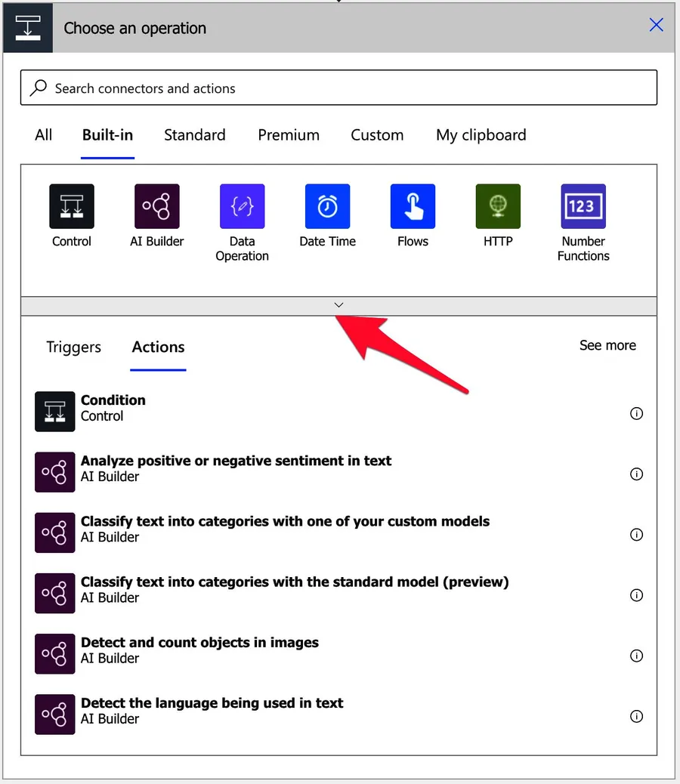Expand the connectors list with chevron
Screen dimensions: 680x784
tap(338, 305)
